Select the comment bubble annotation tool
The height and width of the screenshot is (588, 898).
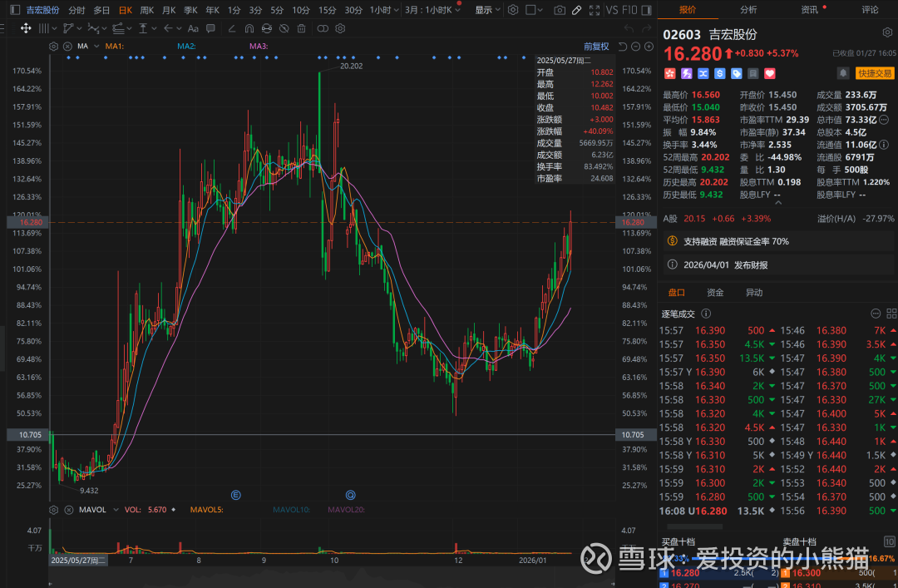pos(210,28)
